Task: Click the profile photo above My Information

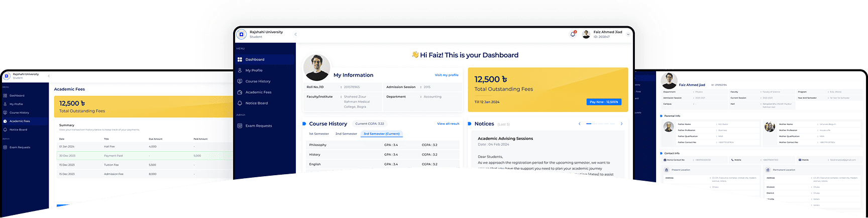Action: [x=317, y=67]
